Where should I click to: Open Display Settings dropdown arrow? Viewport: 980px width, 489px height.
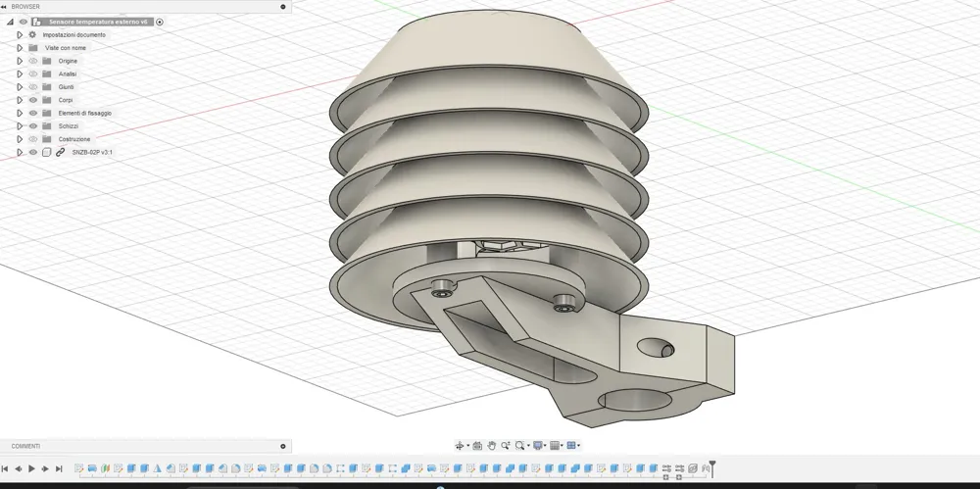(x=546, y=446)
